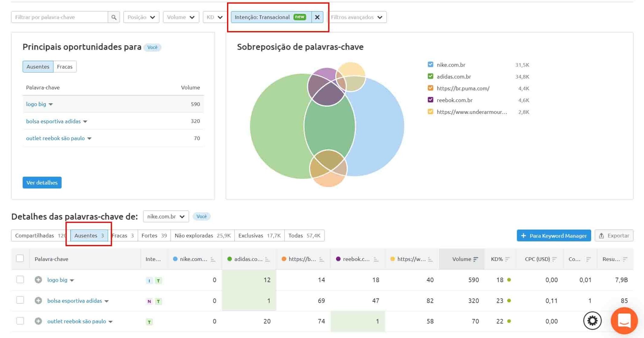
Task: Open 'bolsa esportiva adidas' link in table
Action: (75, 300)
